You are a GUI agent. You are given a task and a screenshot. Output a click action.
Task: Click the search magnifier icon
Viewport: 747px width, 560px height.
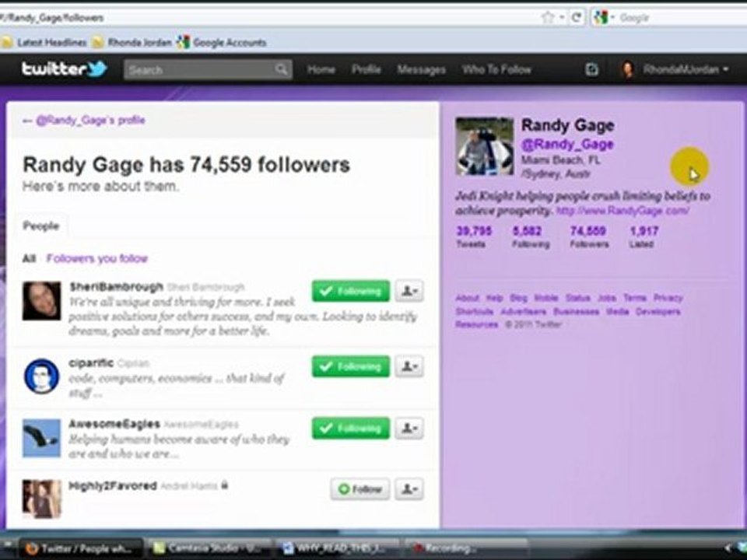pos(281,69)
